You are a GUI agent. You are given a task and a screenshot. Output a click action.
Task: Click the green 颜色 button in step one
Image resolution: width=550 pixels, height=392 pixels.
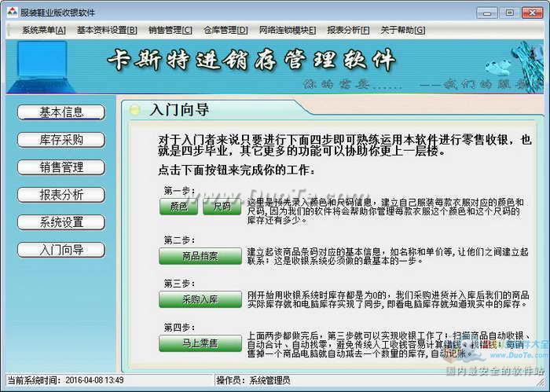point(178,207)
